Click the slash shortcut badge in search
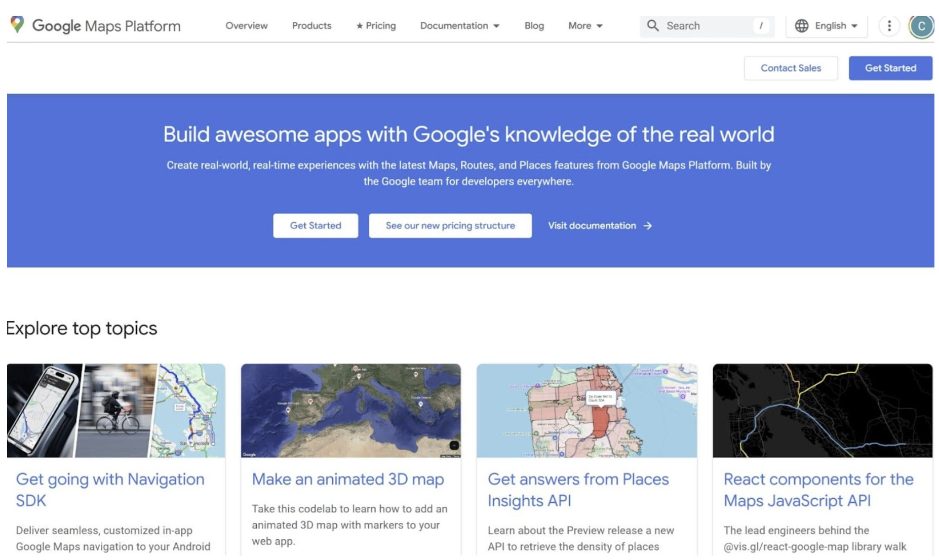 click(x=761, y=26)
